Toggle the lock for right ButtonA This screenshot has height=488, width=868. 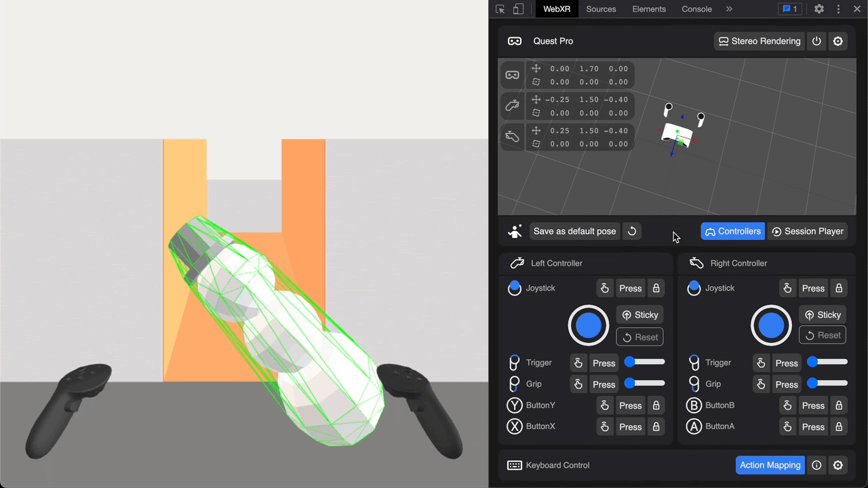839,427
